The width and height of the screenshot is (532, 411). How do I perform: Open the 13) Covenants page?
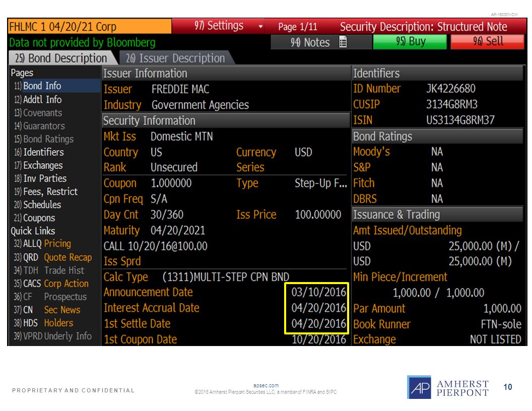[38, 113]
